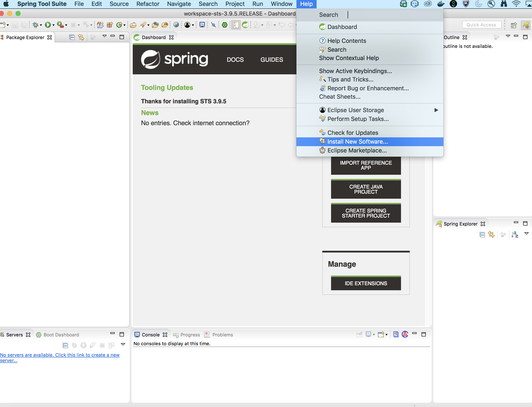This screenshot has width=532, height=407.
Task: Click the New Java Package toolbar icon
Action: click(x=110, y=25)
